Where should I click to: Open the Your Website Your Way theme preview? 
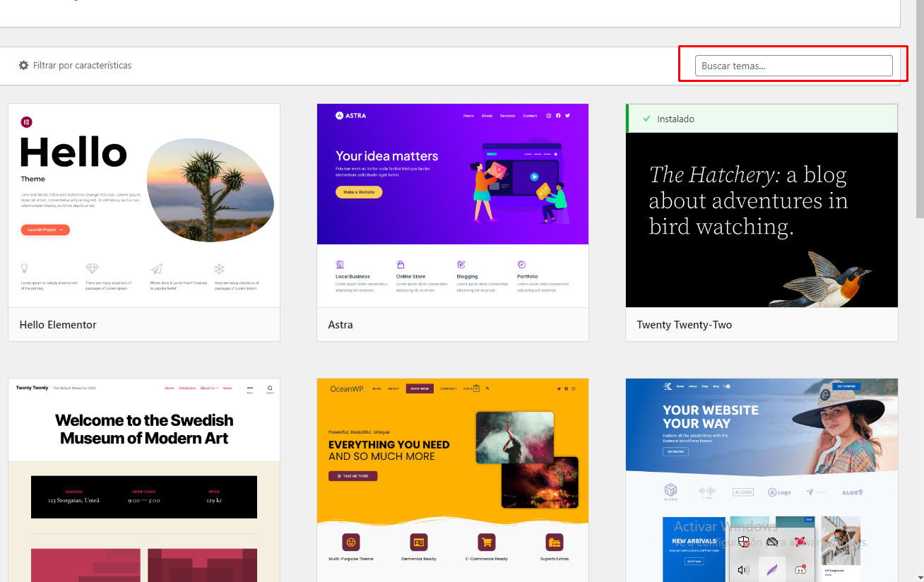pyautogui.click(x=762, y=480)
